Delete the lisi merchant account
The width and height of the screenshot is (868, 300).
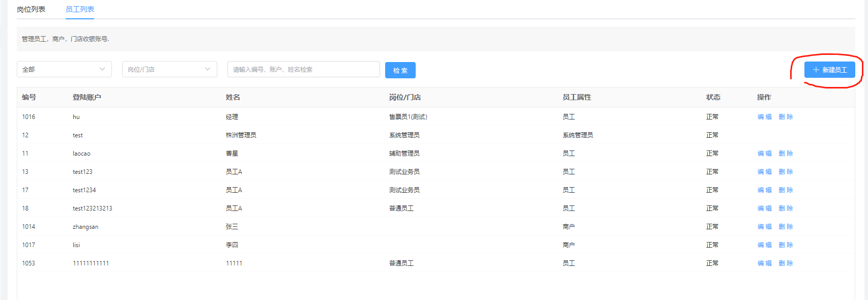pos(786,245)
